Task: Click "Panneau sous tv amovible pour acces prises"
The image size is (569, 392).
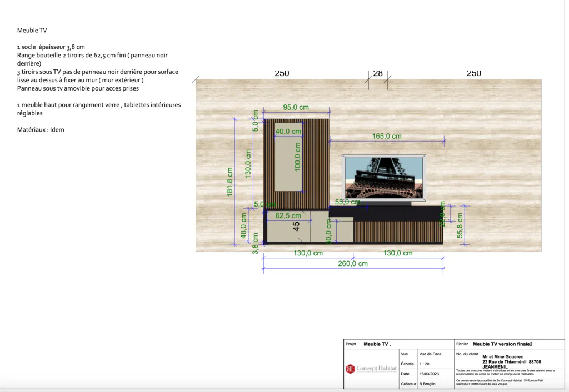Action: (78, 88)
